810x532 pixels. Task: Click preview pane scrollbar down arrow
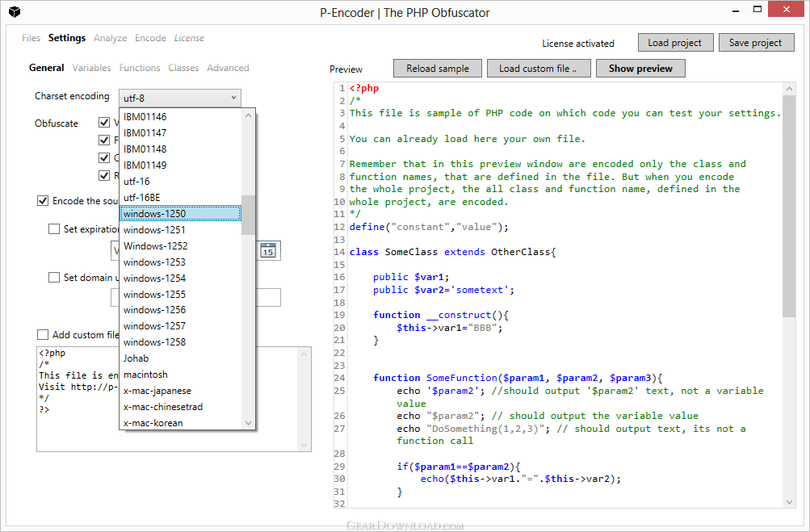tap(789, 501)
